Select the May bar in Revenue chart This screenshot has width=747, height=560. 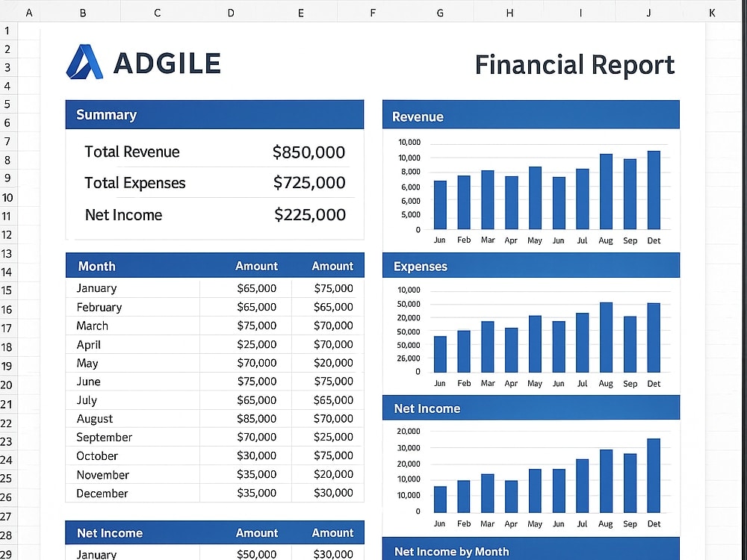click(x=535, y=198)
